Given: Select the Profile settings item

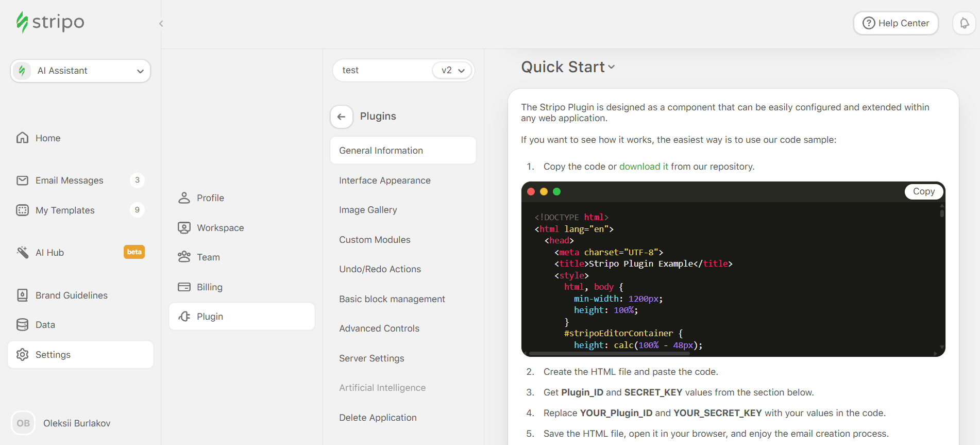Looking at the screenshot, I should [x=242, y=198].
